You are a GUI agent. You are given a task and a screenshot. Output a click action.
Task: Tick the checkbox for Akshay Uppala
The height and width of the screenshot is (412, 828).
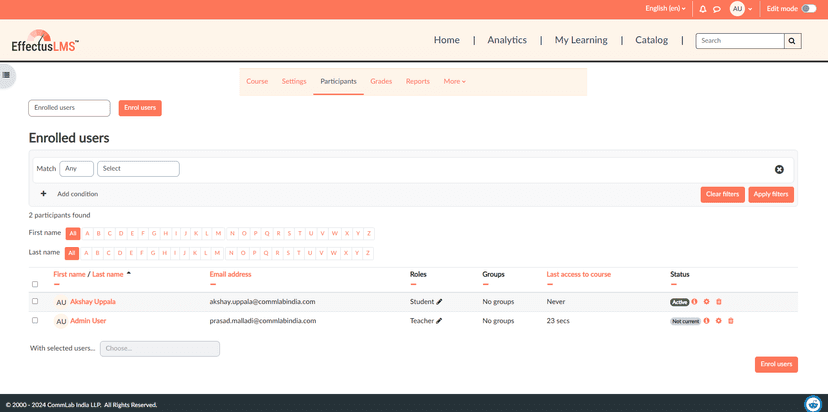pyautogui.click(x=35, y=301)
